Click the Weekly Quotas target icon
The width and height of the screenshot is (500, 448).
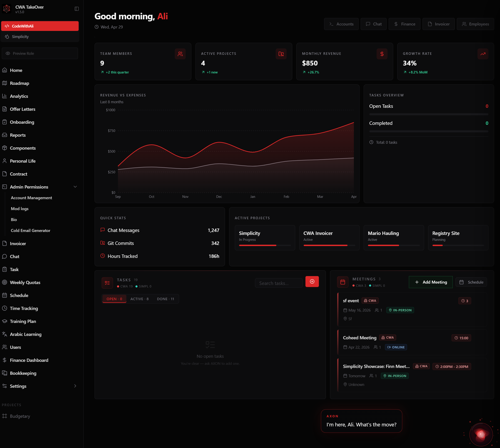[4, 282]
